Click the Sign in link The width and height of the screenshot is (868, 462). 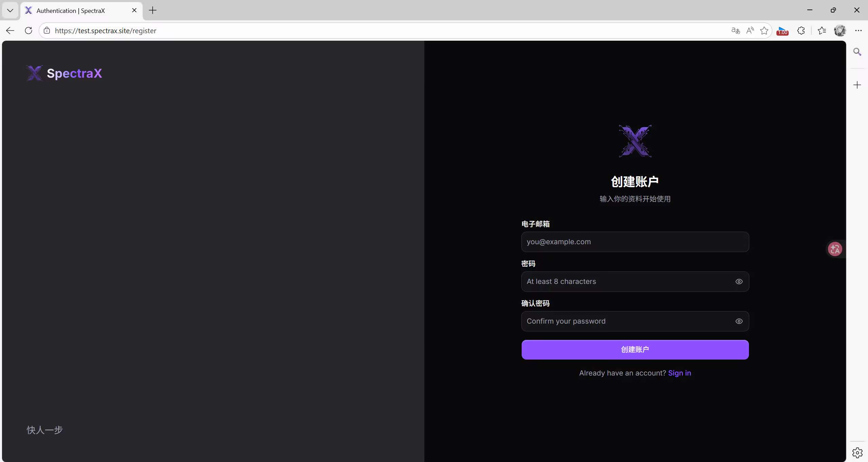coord(679,373)
